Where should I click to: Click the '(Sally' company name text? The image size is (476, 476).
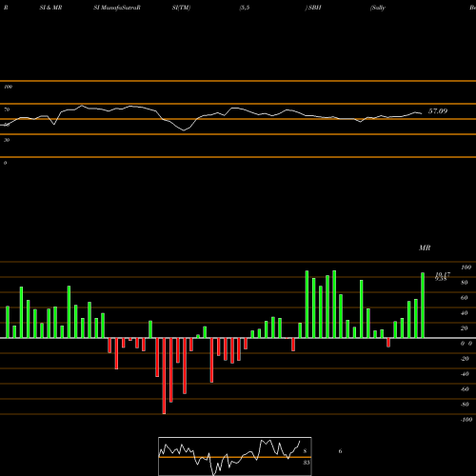click(x=378, y=8)
